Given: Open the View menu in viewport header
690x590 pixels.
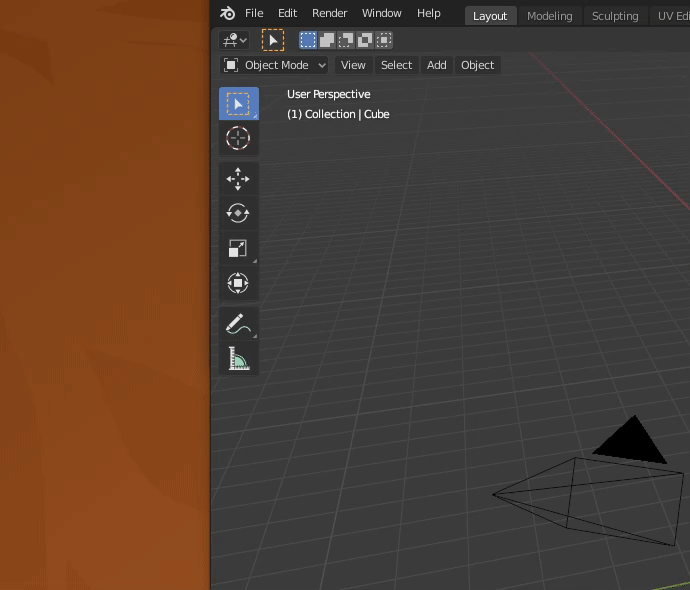Looking at the screenshot, I should (x=353, y=65).
